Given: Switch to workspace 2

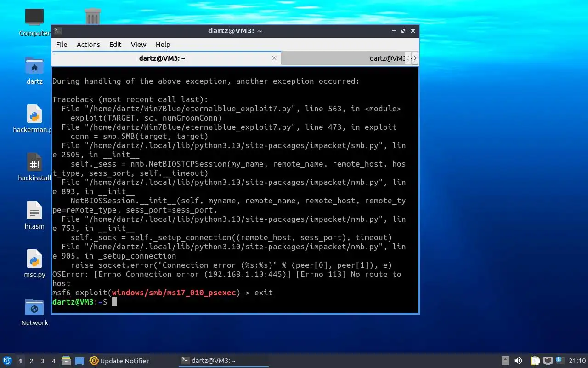Looking at the screenshot, I should 31,361.
